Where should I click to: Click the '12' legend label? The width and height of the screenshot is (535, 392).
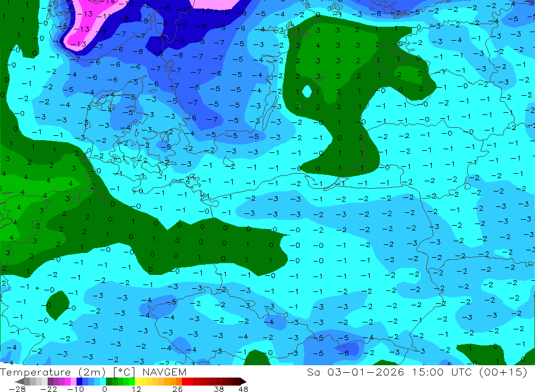pos(136,389)
